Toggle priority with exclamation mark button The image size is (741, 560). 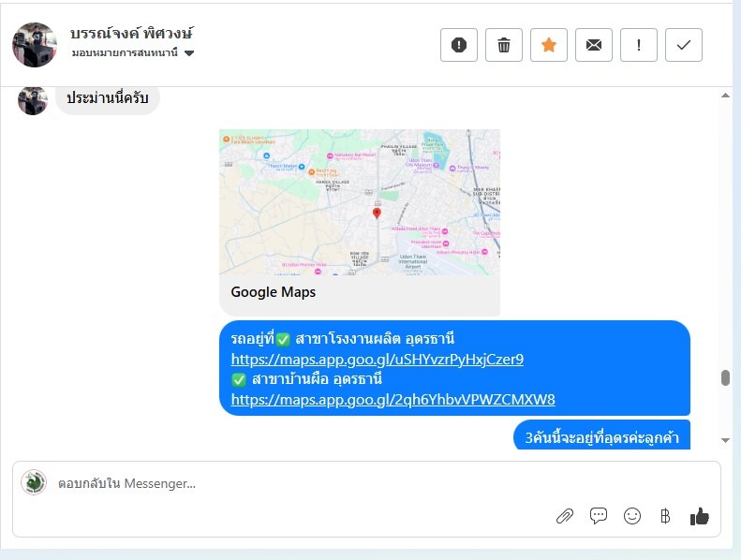pyautogui.click(x=639, y=45)
